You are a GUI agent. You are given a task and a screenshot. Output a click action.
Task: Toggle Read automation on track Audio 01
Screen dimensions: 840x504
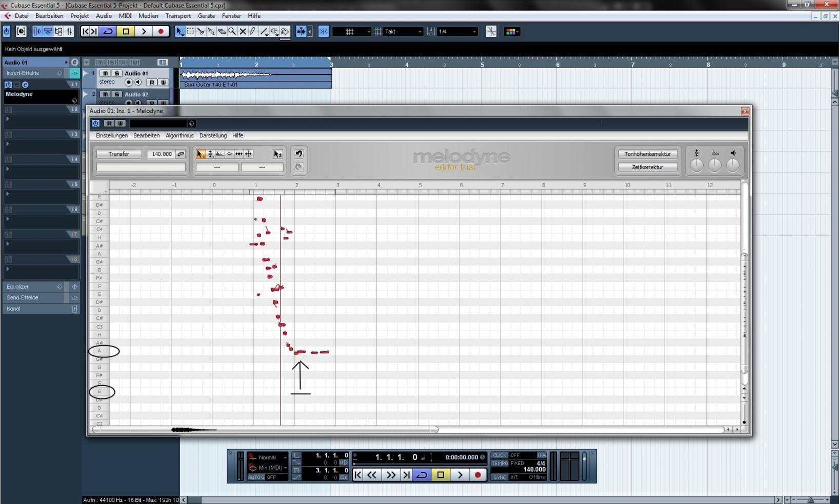152,82
